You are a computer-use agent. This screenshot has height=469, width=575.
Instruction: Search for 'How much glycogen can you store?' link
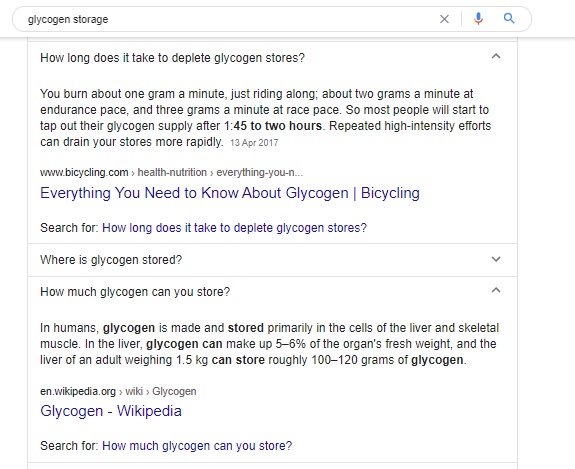pos(197,446)
